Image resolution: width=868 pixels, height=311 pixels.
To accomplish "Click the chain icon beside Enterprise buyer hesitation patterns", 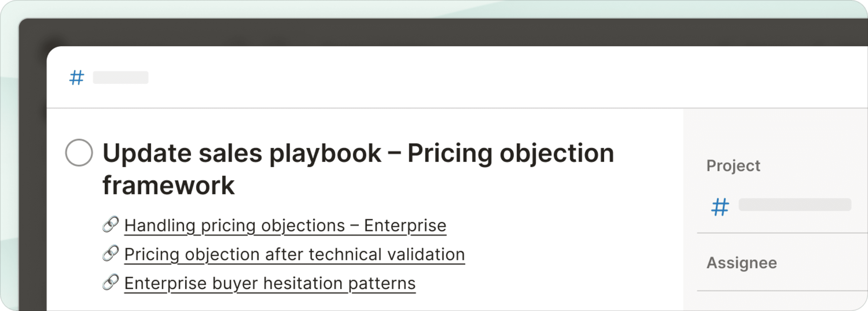I will tap(110, 282).
